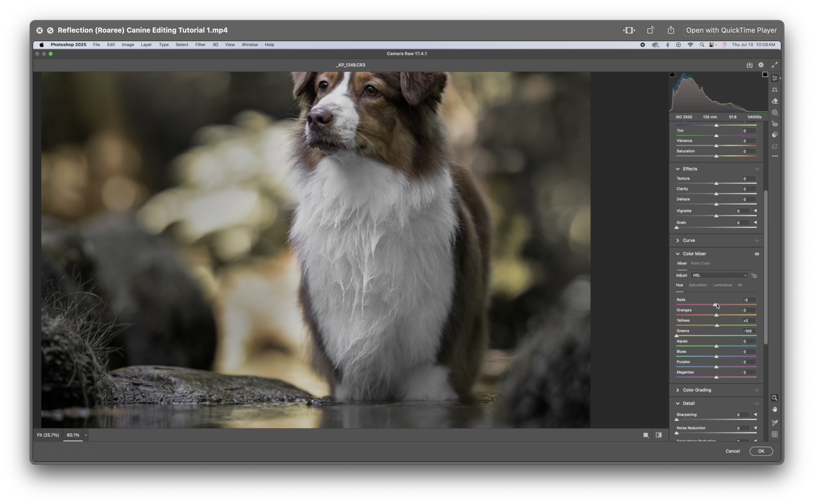Select the Crop and Geometry tool icon
Image resolution: width=814 pixels, height=504 pixels.
point(775,90)
